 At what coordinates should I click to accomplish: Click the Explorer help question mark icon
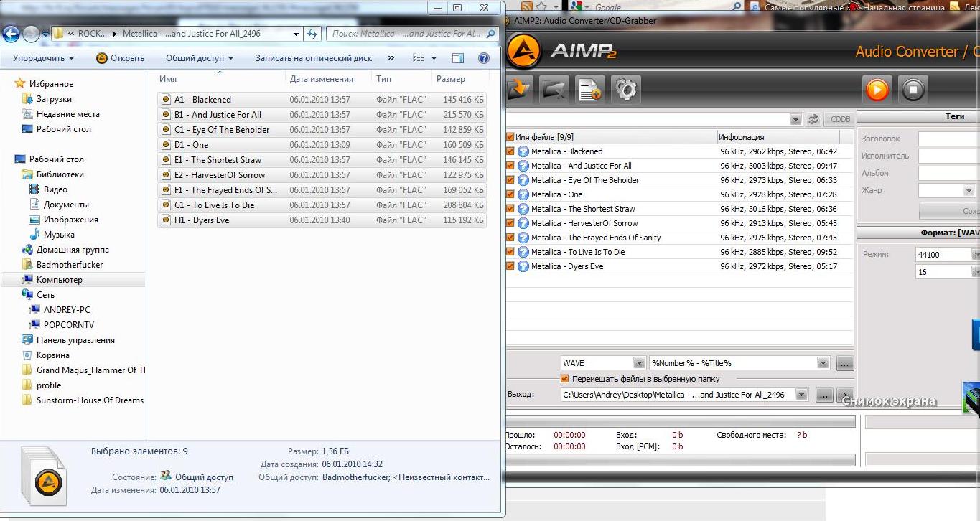(x=483, y=58)
